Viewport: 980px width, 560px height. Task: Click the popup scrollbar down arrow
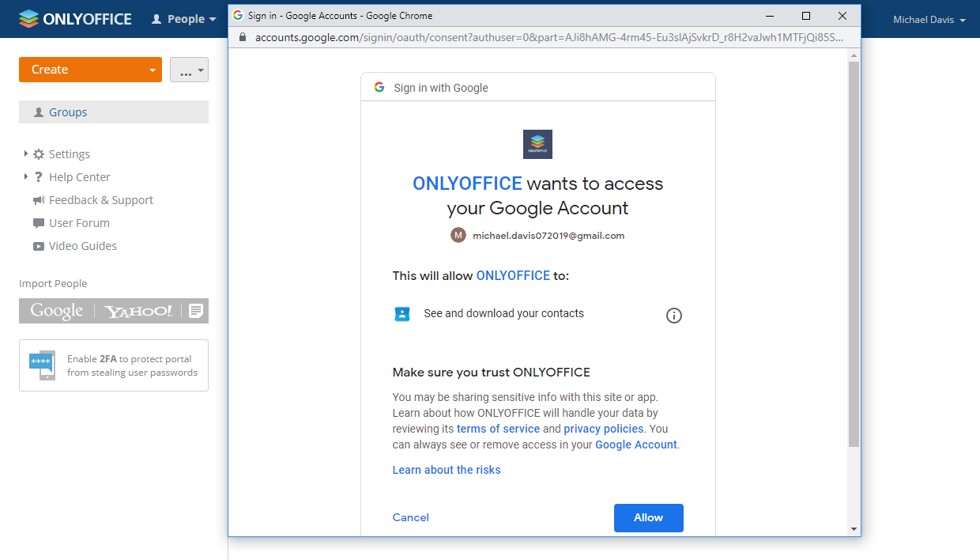pos(854,528)
